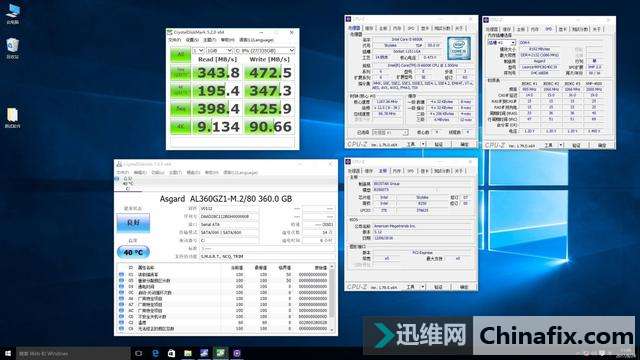
Task: Click the 425.9 write result
Action: 269,109
